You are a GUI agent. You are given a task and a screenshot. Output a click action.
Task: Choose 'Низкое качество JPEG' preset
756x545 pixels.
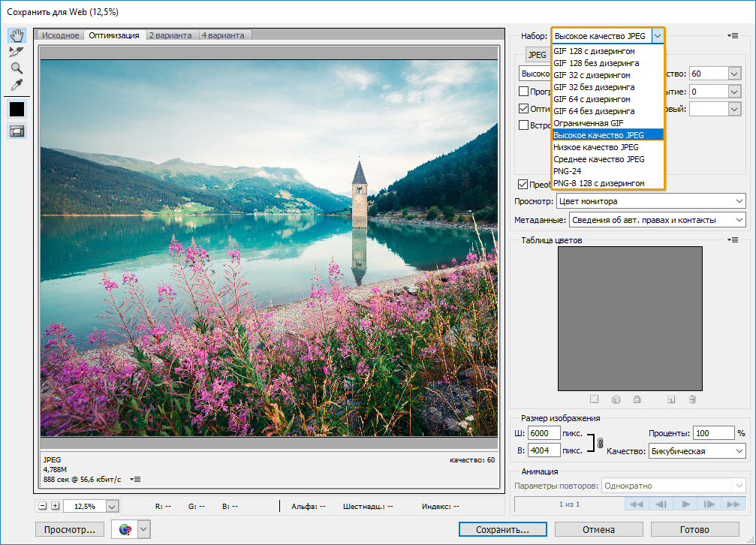click(x=607, y=147)
